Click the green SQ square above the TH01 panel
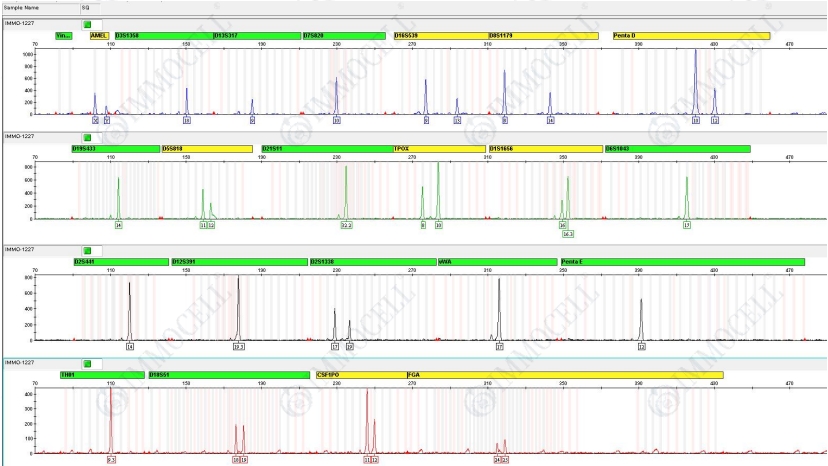 88,364
